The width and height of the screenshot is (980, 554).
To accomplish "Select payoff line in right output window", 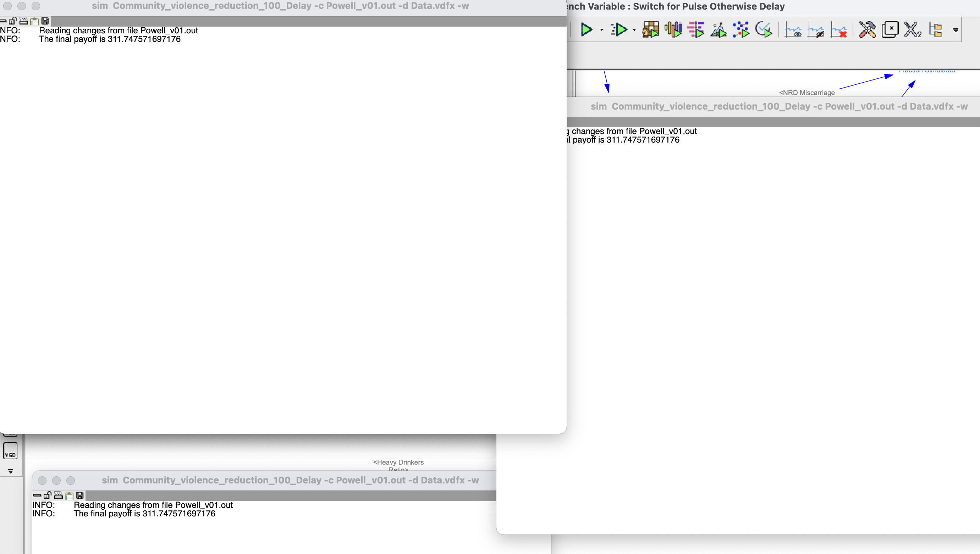I will pyautogui.click(x=623, y=140).
